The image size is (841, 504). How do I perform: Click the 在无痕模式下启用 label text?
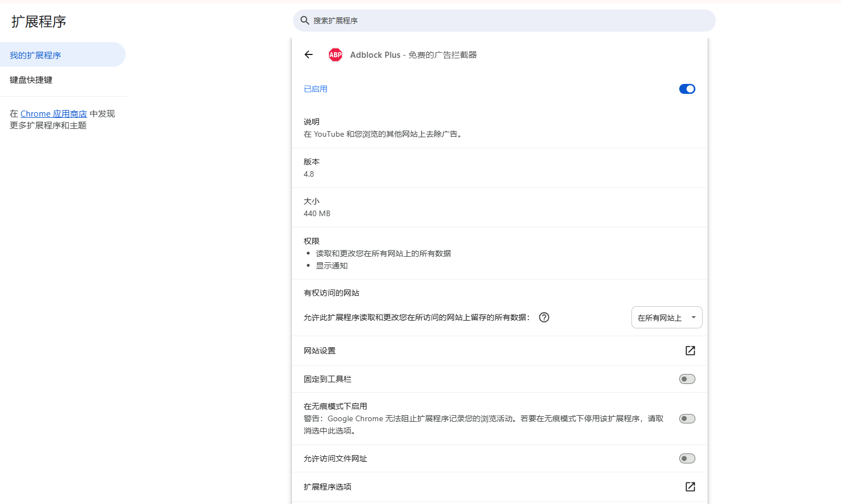(x=335, y=406)
